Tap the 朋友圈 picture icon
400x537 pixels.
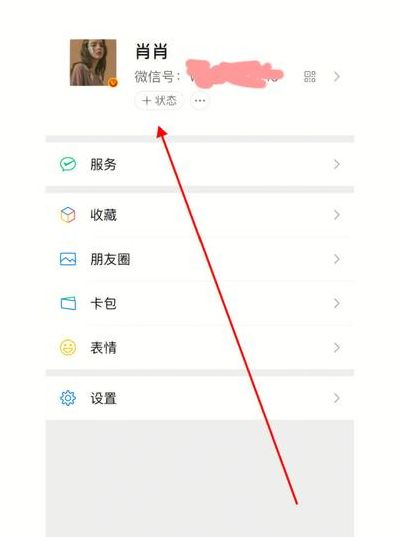tap(68, 259)
